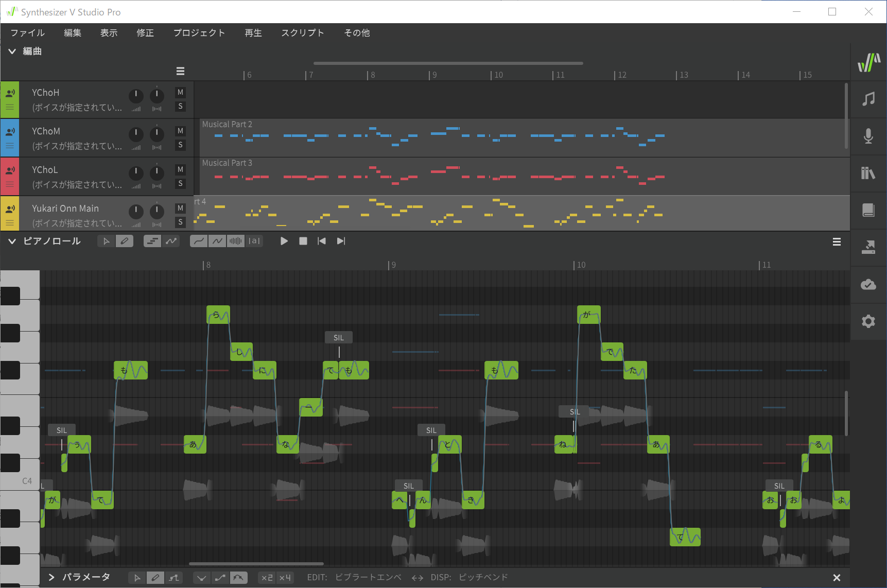
Task: Select the pointer tool in piano roll
Action: [x=107, y=241]
